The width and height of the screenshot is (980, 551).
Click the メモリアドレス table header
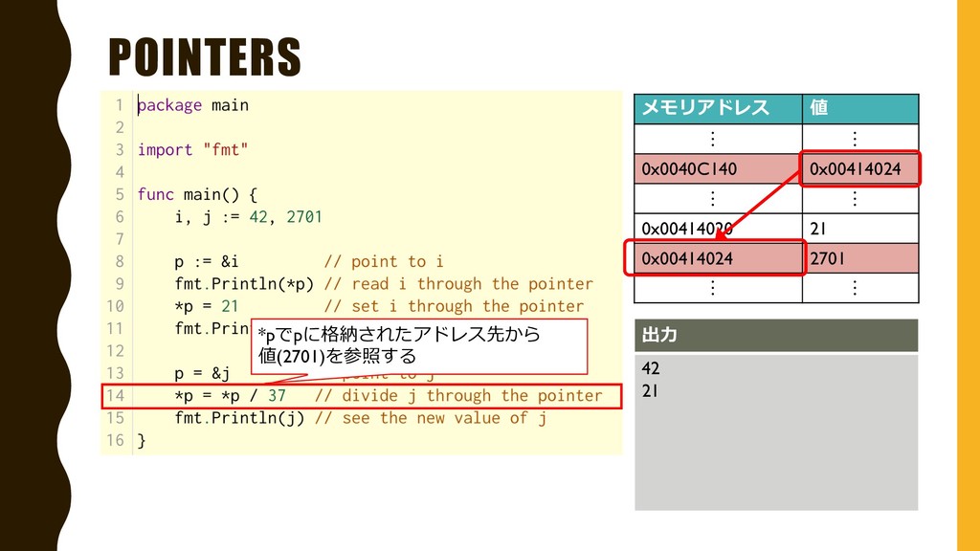[x=718, y=109]
